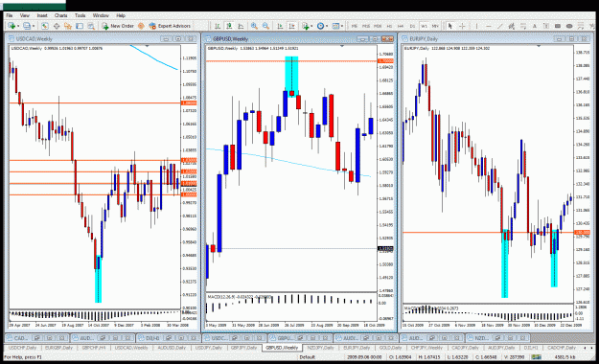Click the connection status bars icon

536,357
